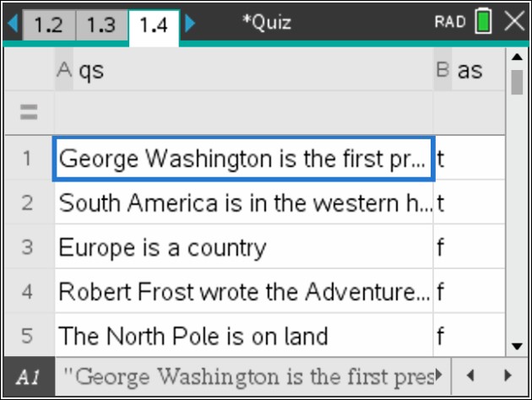The width and height of the screenshot is (532, 400).
Task: Click the battery status icon
Action: click(483, 22)
